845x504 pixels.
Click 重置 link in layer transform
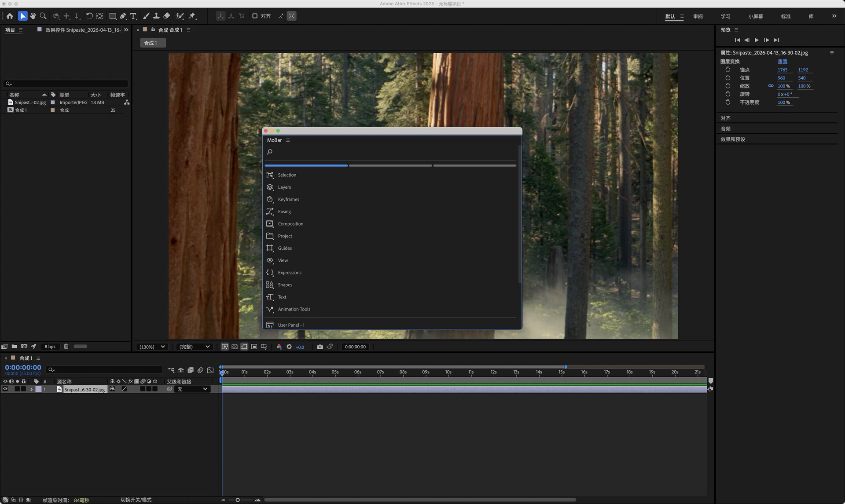tap(783, 62)
